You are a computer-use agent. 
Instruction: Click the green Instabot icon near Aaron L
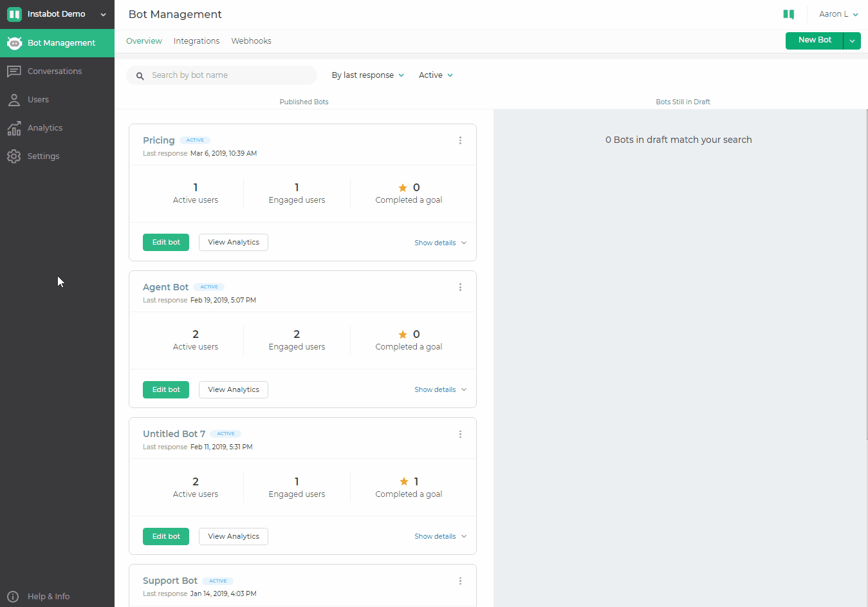click(788, 14)
